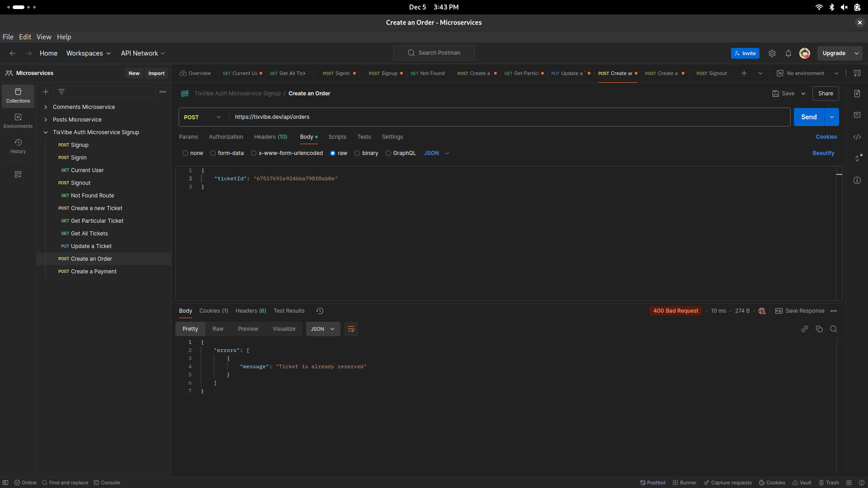This screenshot has width=868, height=488.
Task: Select the raw radio button
Action: (333, 153)
